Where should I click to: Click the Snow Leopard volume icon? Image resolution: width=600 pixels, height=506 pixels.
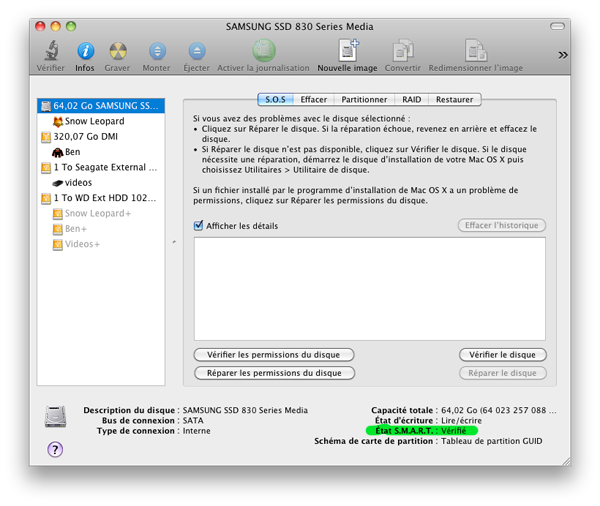[58, 121]
